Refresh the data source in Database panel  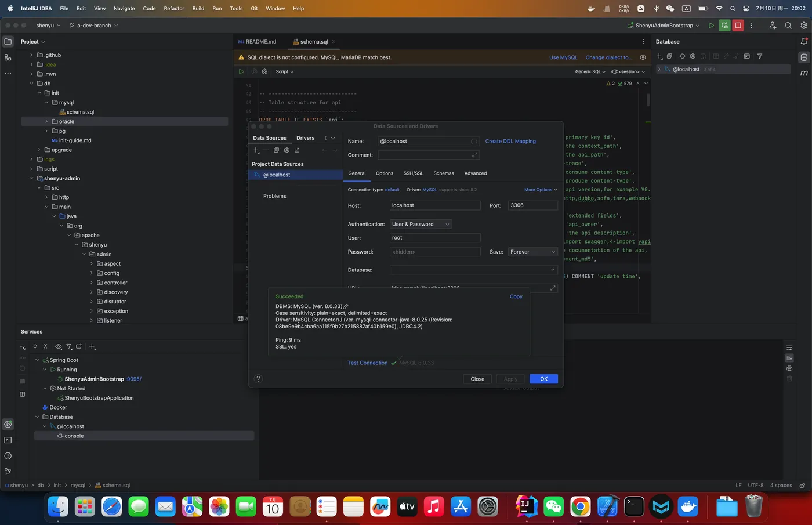click(x=682, y=56)
